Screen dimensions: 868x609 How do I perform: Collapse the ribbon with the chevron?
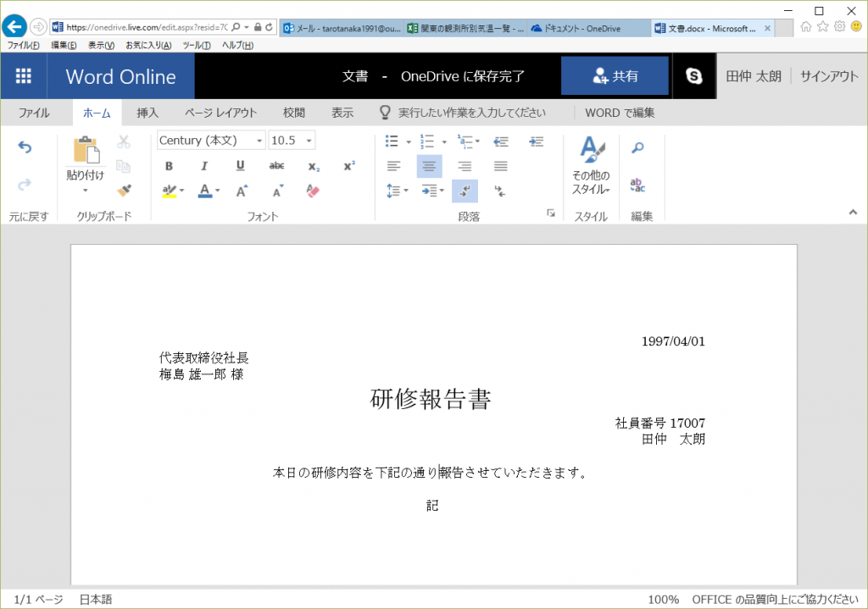(x=853, y=213)
